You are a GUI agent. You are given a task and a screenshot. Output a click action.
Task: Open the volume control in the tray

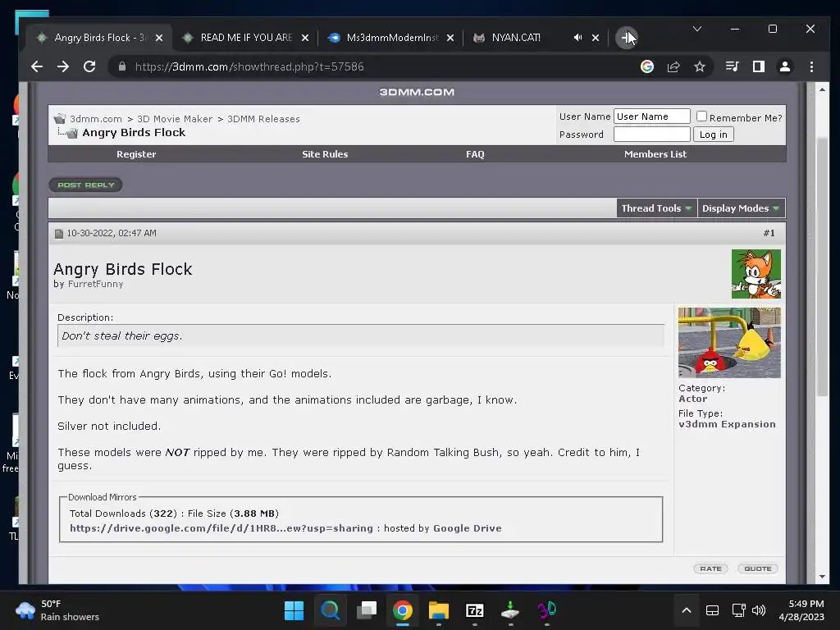pyautogui.click(x=759, y=610)
